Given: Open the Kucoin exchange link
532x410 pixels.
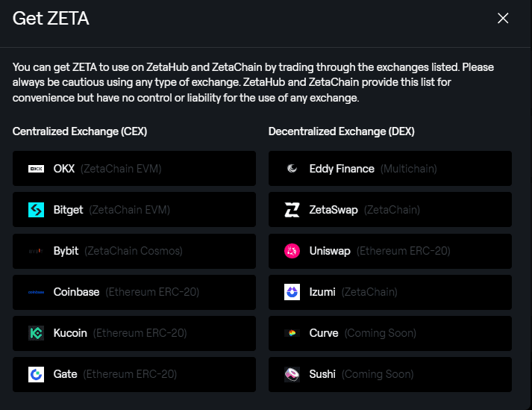Looking at the screenshot, I should 134,333.
